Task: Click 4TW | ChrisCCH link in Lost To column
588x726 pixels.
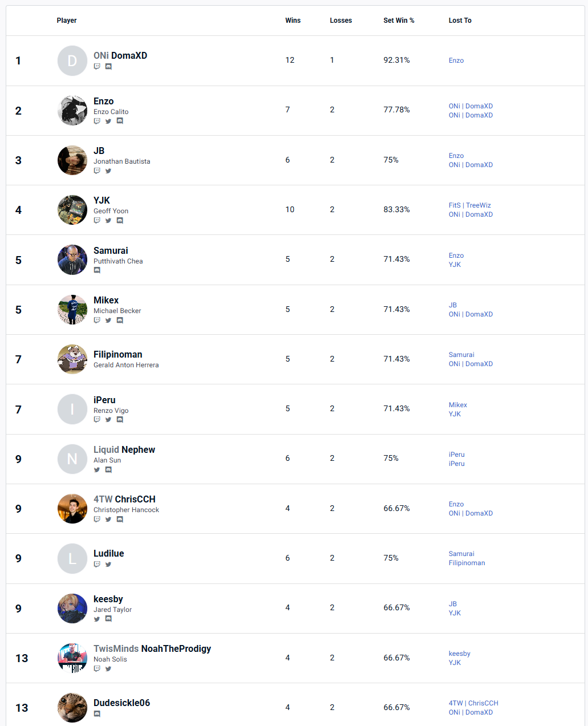Action: pos(473,703)
